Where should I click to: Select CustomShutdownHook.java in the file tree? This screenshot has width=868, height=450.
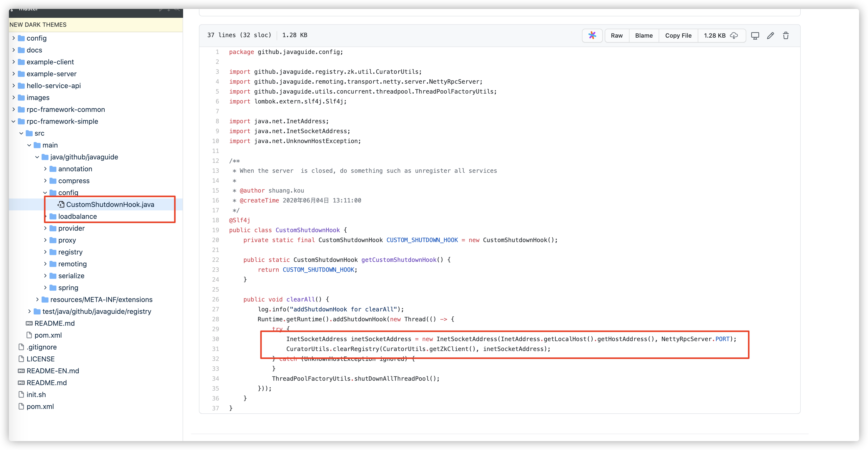(110, 204)
